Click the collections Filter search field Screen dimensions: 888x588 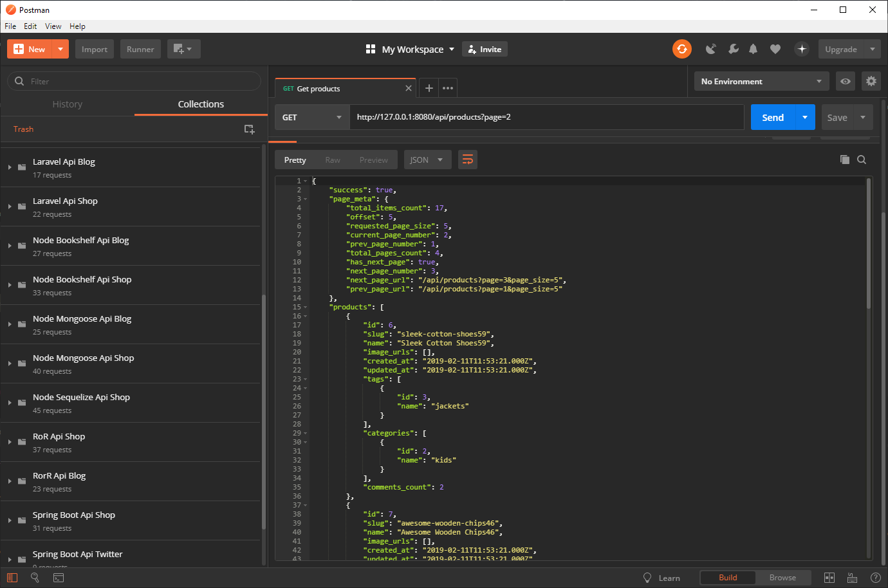(134, 81)
